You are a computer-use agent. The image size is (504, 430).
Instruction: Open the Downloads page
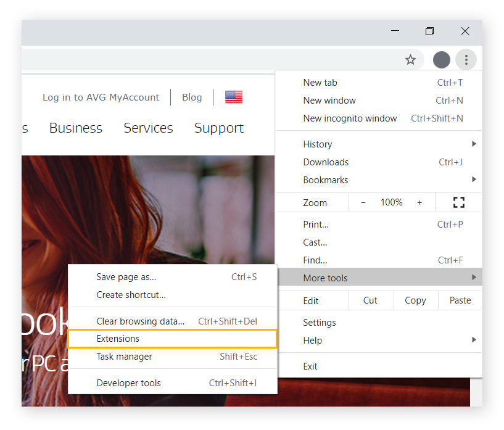click(x=325, y=162)
